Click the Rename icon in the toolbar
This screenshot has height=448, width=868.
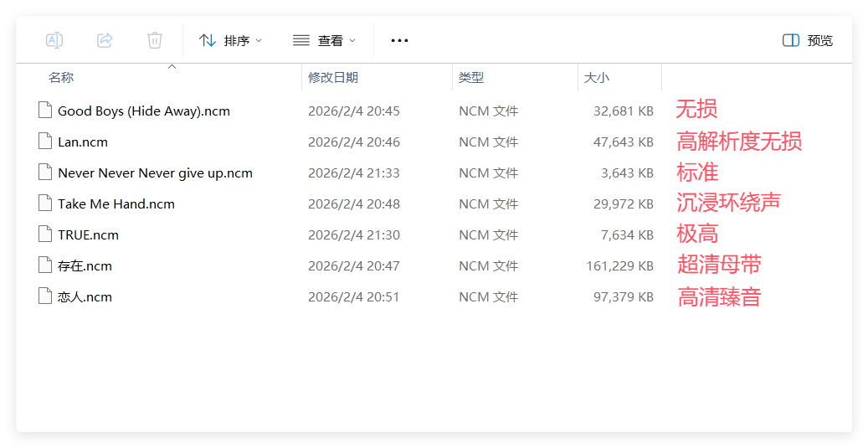pos(54,40)
